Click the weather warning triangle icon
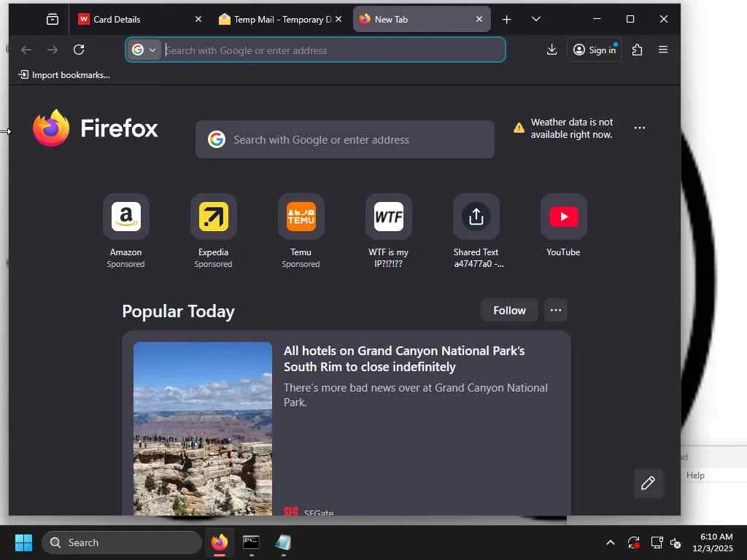Image resolution: width=747 pixels, height=560 pixels. [519, 128]
